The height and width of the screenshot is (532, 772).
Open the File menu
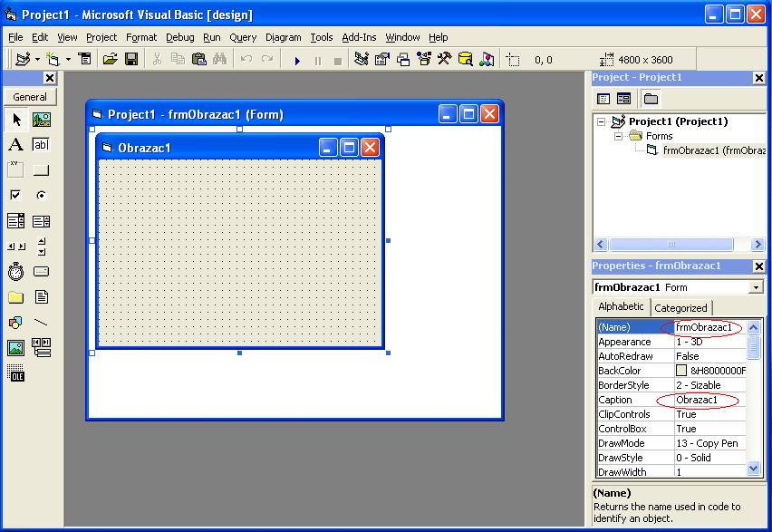[x=15, y=37]
